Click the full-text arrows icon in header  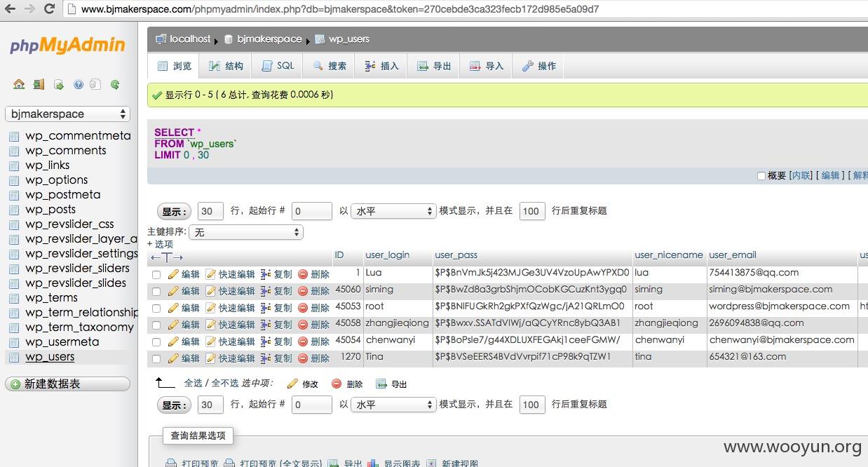(167, 258)
